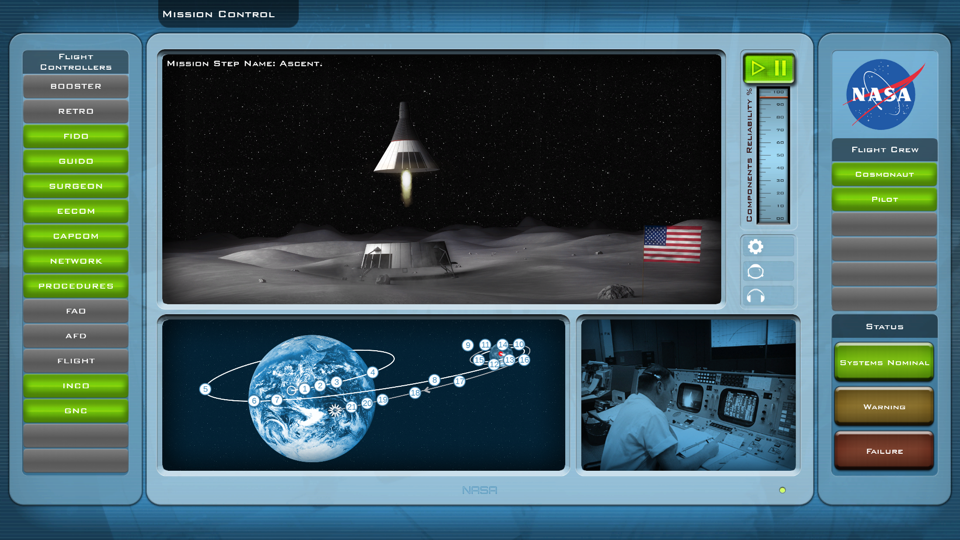Click the astronaut helmet icon
The height and width of the screenshot is (540, 960).
point(755,271)
